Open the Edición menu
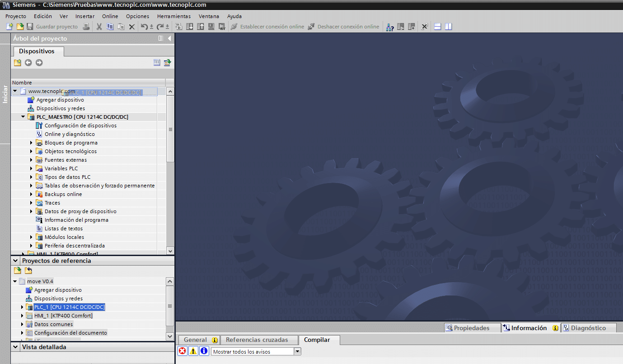This screenshot has height=364, width=623. pos(43,16)
